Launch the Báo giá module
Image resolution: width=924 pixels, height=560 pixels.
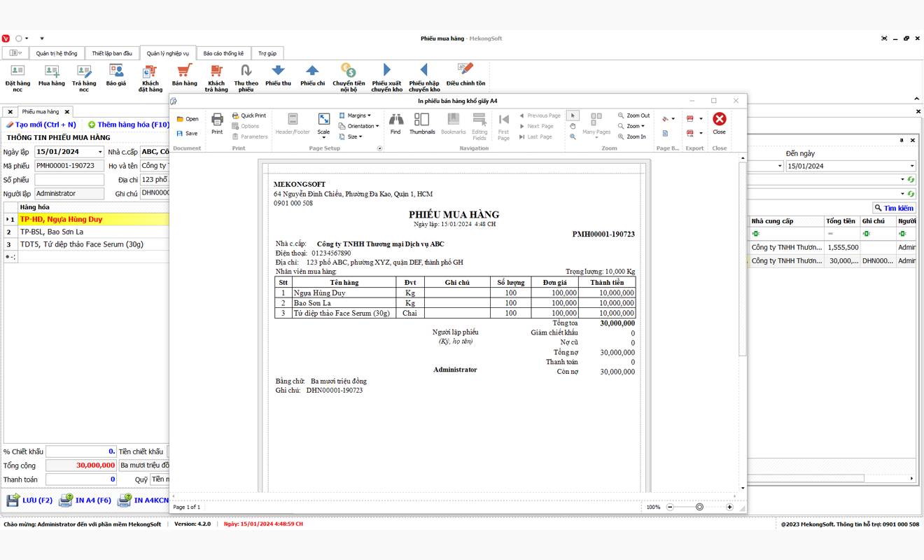[116, 76]
